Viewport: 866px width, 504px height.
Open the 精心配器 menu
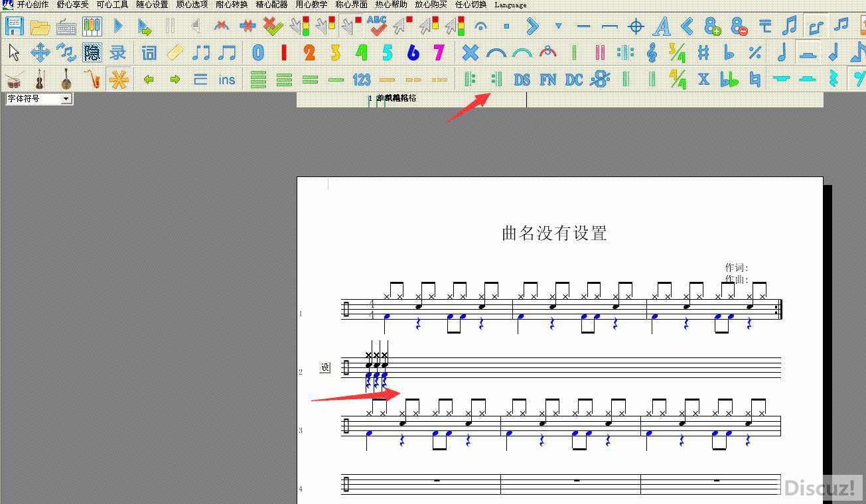click(271, 5)
